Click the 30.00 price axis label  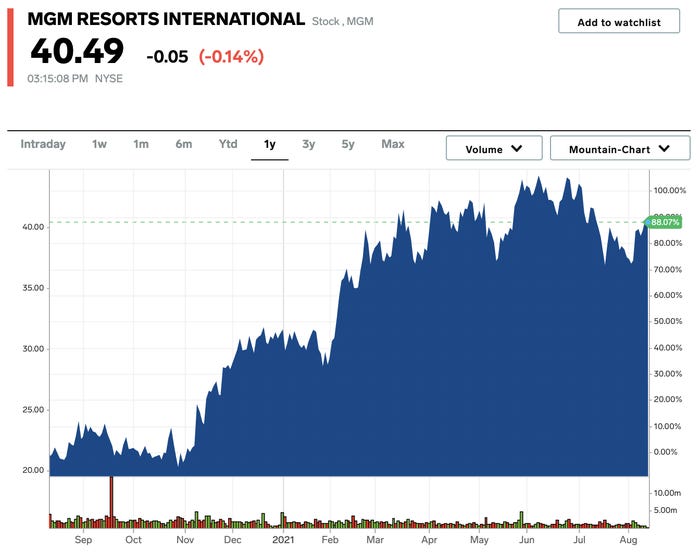click(33, 349)
